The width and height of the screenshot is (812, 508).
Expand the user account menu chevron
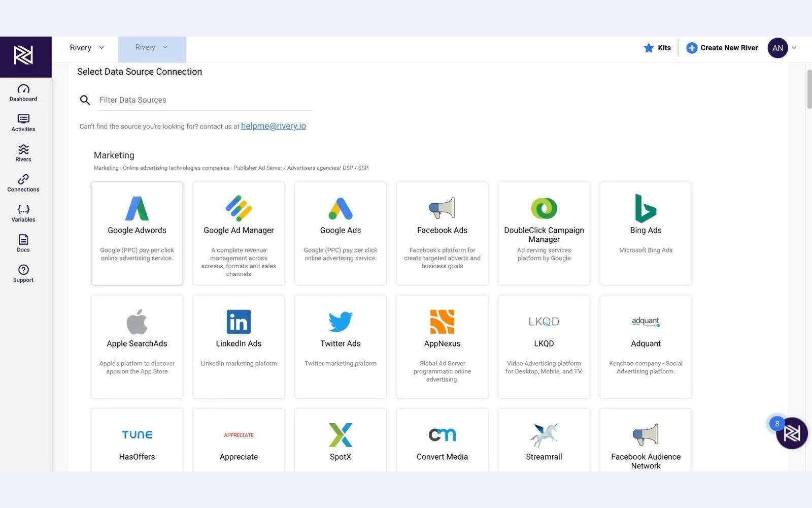click(x=794, y=48)
